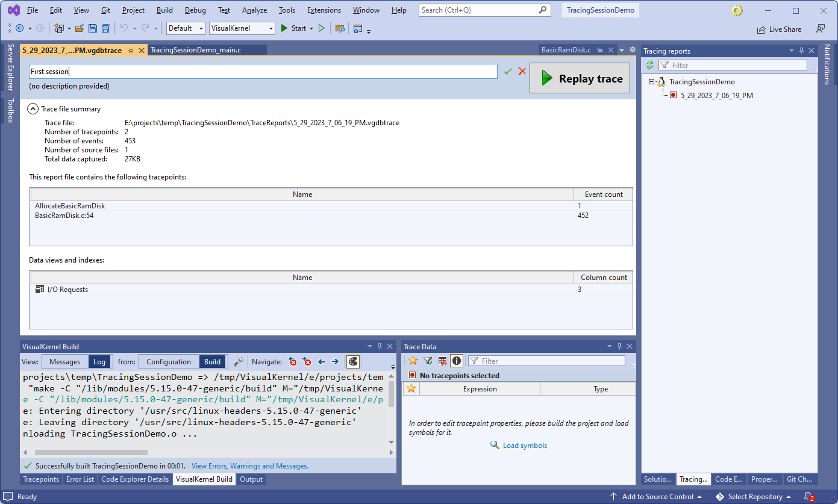Switch build view to Messages
This screenshot has height=504, width=838.
point(64,361)
